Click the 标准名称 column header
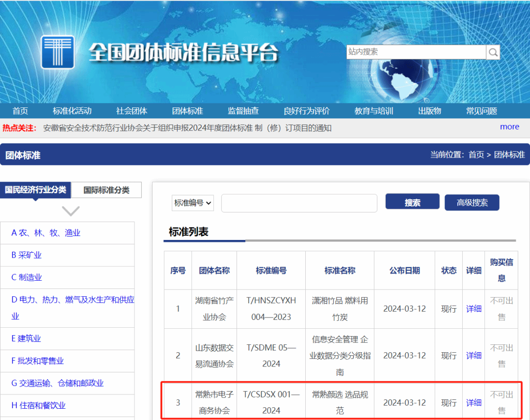530x420 pixels. coord(340,270)
